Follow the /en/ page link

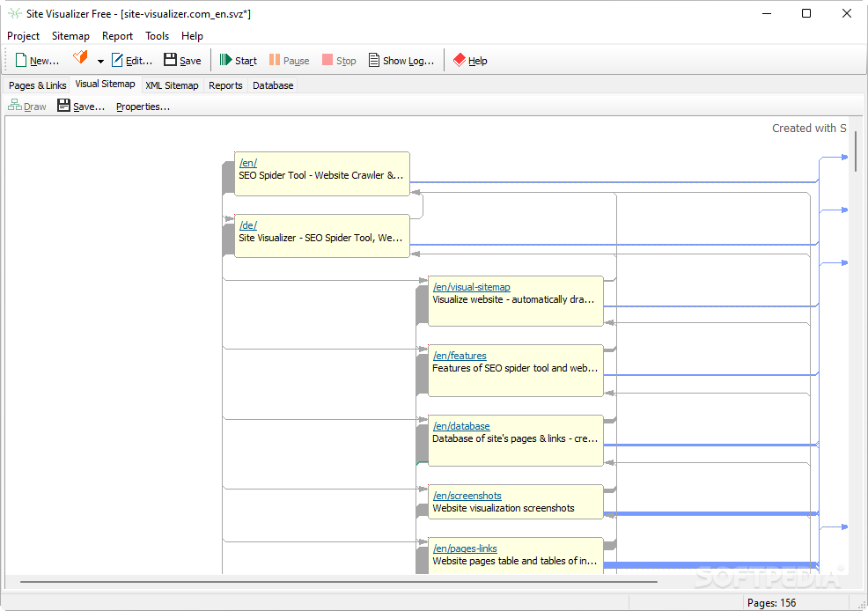click(x=248, y=163)
